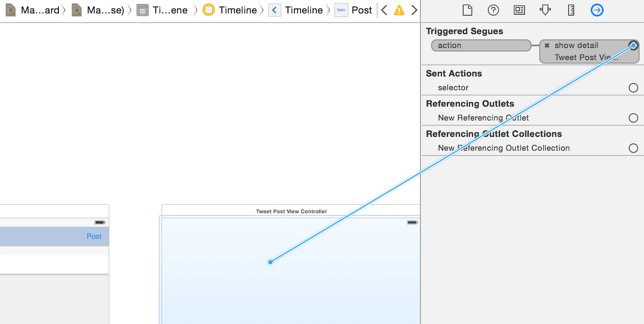Open the Attributes inspector
The height and width of the screenshot is (324, 644).
pos(545,10)
